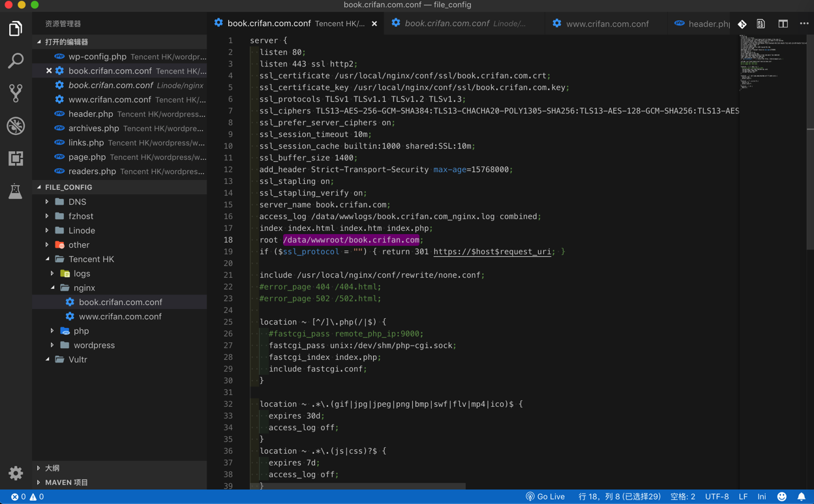Click the UTF-8 encoding selector
814x504 pixels.
click(717, 497)
